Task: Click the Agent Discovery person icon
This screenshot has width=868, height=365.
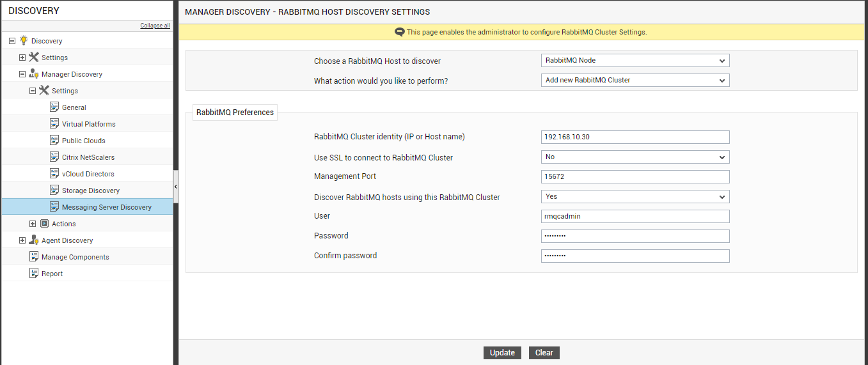Action: [34, 240]
